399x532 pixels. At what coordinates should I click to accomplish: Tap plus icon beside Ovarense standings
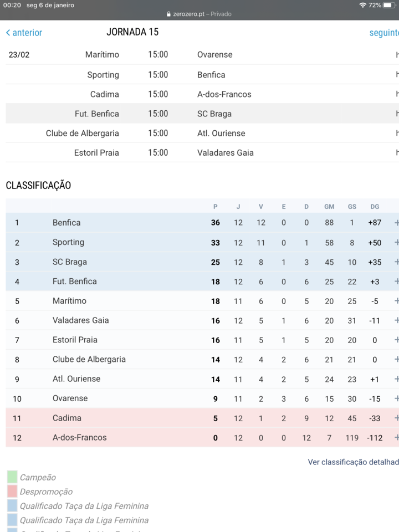click(396, 398)
